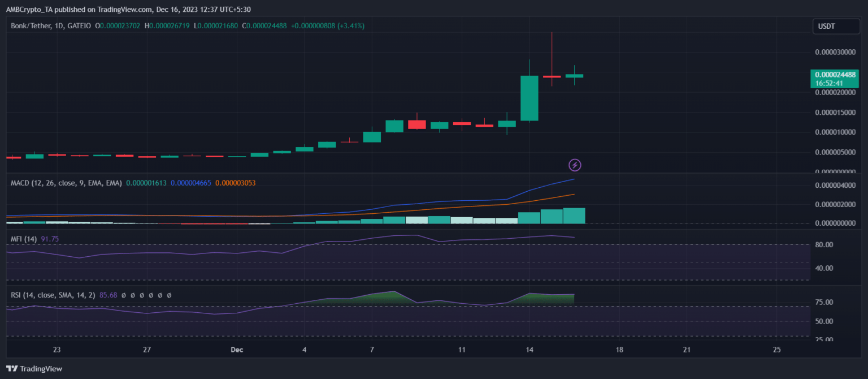Viewport: 868px width, 379px height.
Task: Select the Bonk/Tether symbol title
Action: 36,26
